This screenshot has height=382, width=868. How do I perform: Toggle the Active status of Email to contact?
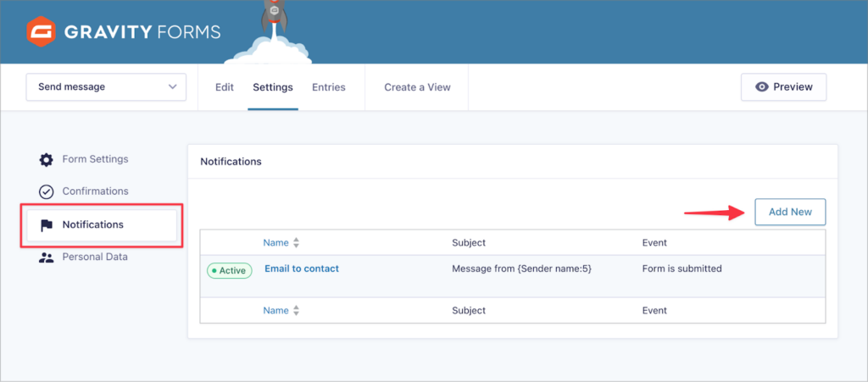229,270
